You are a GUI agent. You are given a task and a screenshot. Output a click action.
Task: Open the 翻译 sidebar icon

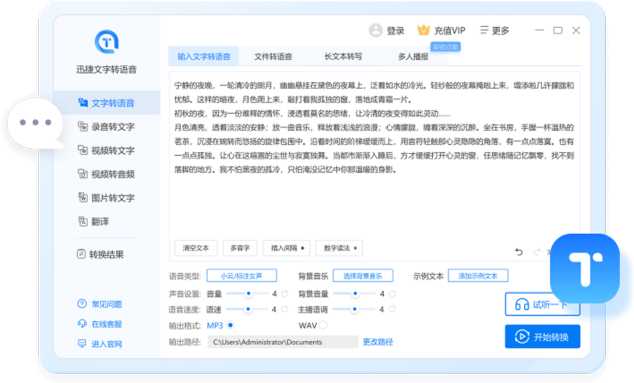[x=83, y=221]
